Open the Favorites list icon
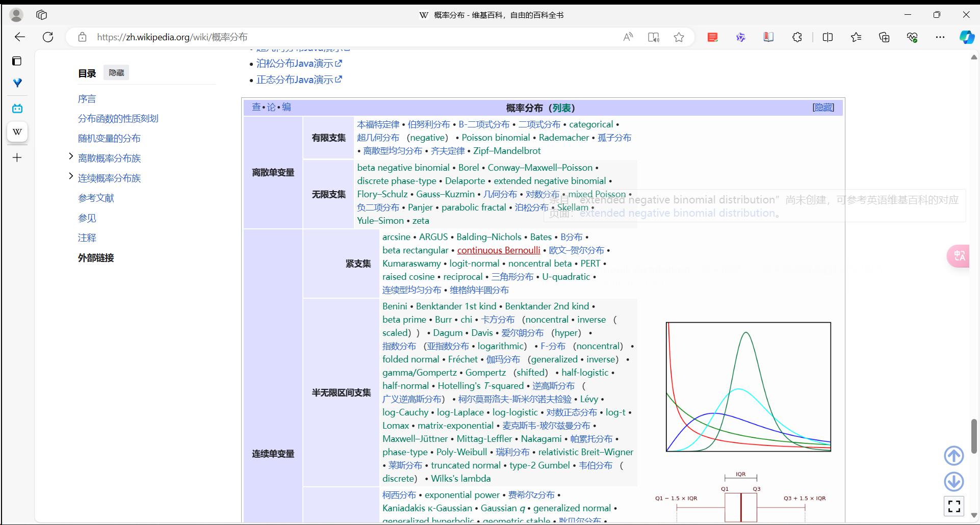The image size is (980, 525). click(856, 37)
